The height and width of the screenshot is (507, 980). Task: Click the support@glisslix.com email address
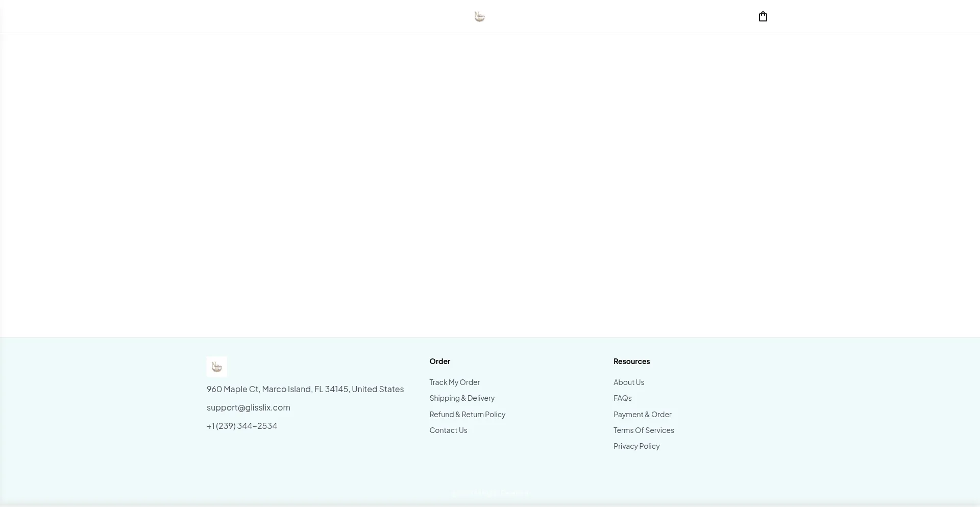coord(249,407)
